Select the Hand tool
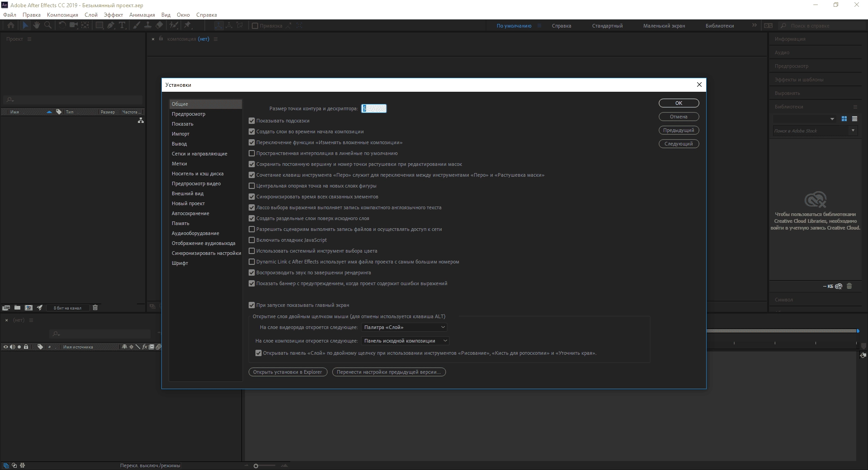 37,25
